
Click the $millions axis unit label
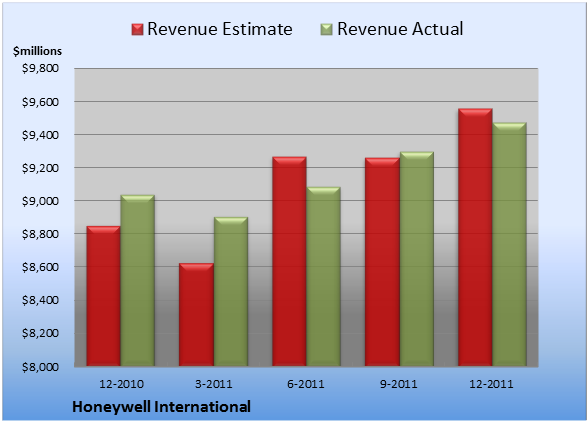click(x=37, y=51)
